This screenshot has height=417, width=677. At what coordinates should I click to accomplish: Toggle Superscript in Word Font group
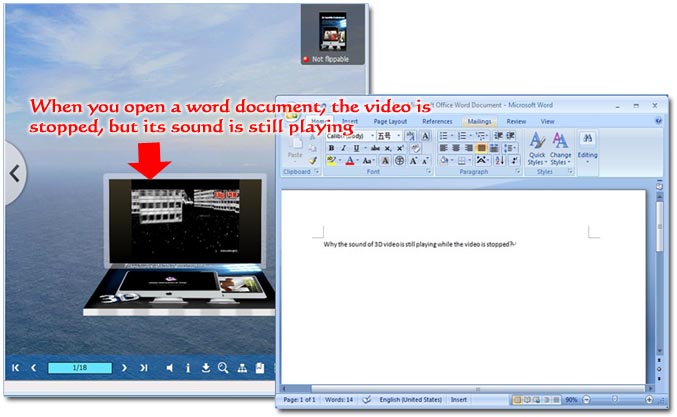pos(400,148)
